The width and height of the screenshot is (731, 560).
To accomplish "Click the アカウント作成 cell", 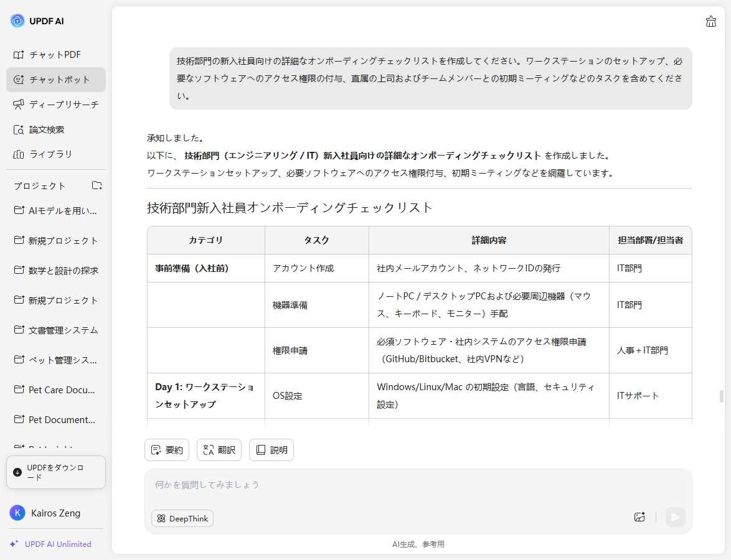I will (x=316, y=268).
